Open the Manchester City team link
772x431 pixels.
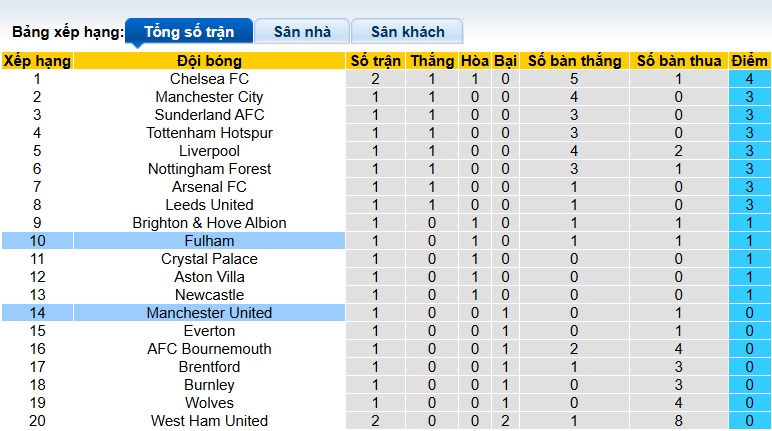(x=209, y=97)
